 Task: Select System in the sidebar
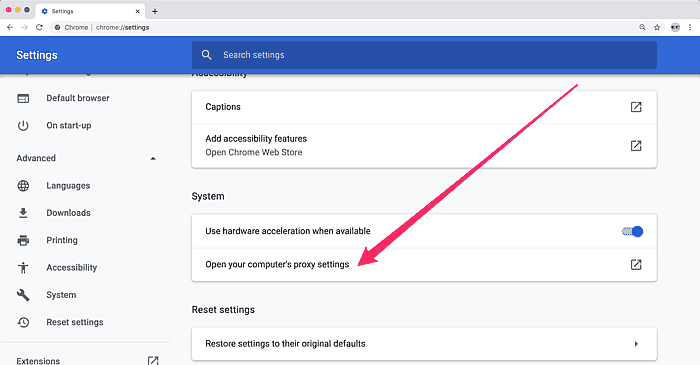[x=61, y=295]
